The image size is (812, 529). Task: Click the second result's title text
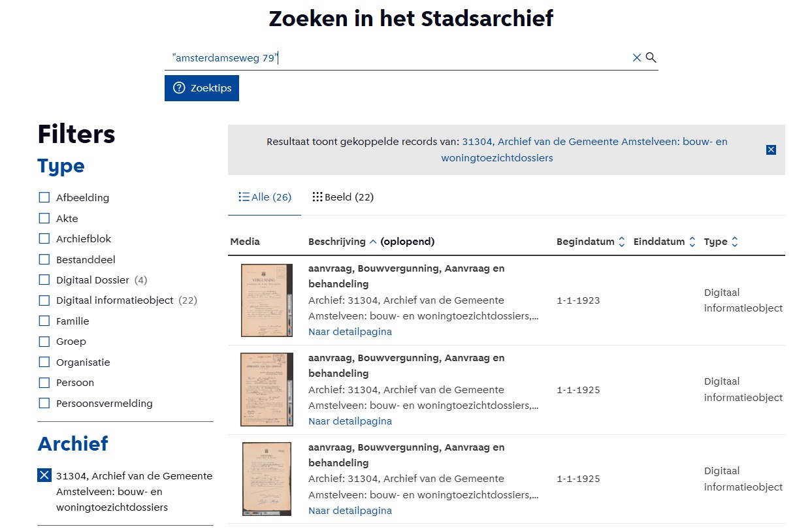(x=406, y=366)
